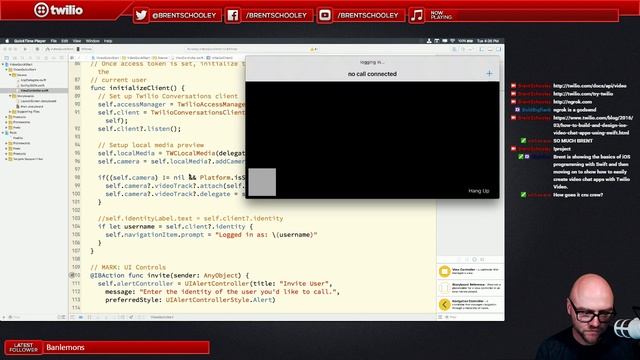Toggle the utilities panel button
Image resolution: width=640 pixels, height=360 pixels.
tap(498, 49)
